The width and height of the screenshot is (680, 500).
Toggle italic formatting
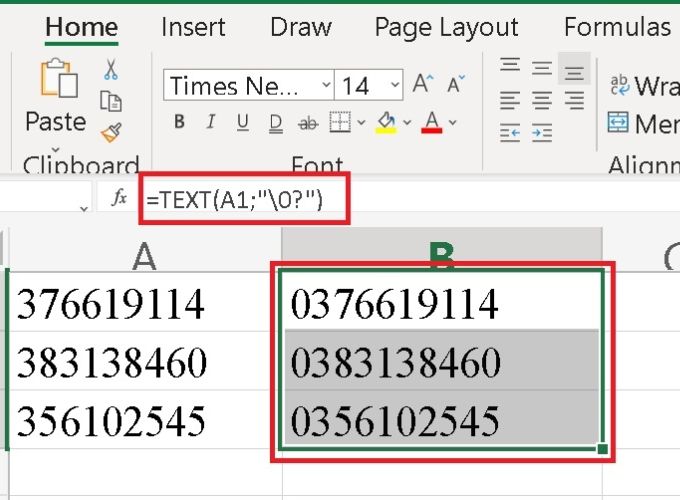pyautogui.click(x=211, y=122)
